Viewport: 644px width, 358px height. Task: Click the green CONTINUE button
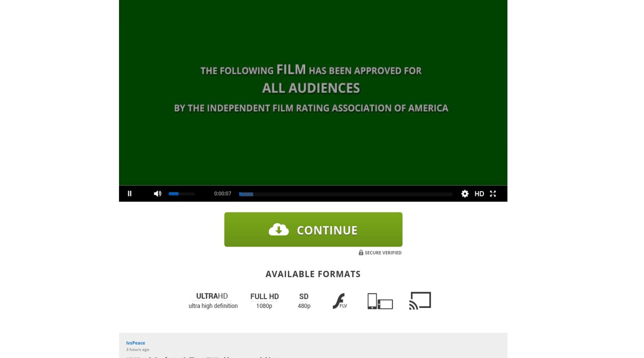click(x=313, y=230)
